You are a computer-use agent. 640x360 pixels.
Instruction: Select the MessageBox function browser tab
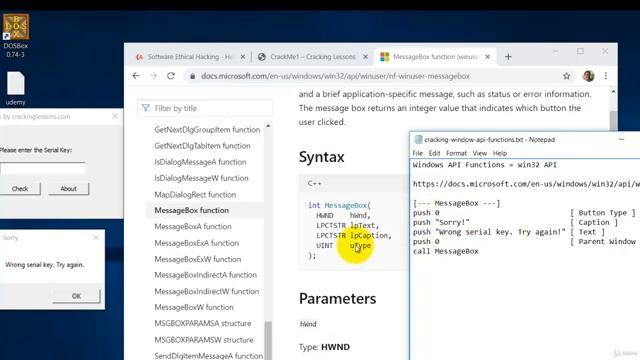pos(435,57)
